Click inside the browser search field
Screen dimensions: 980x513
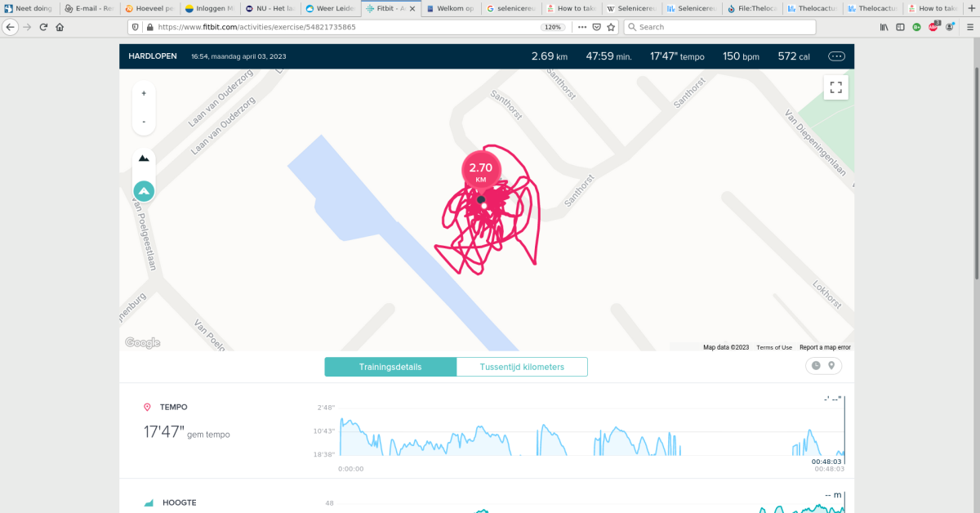click(x=719, y=26)
